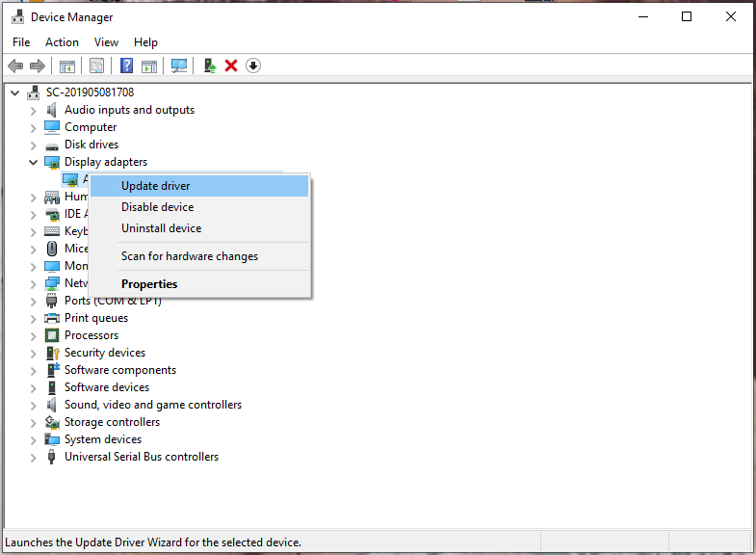Expand Audio inputs and outputs chevron
756x555 pixels.
(x=33, y=111)
